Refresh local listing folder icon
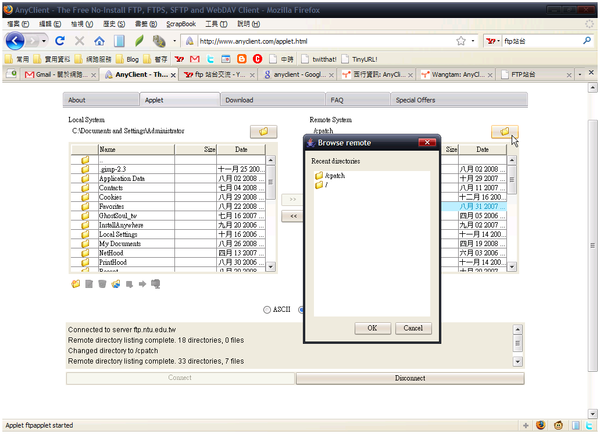600x434 pixels. coord(116,284)
